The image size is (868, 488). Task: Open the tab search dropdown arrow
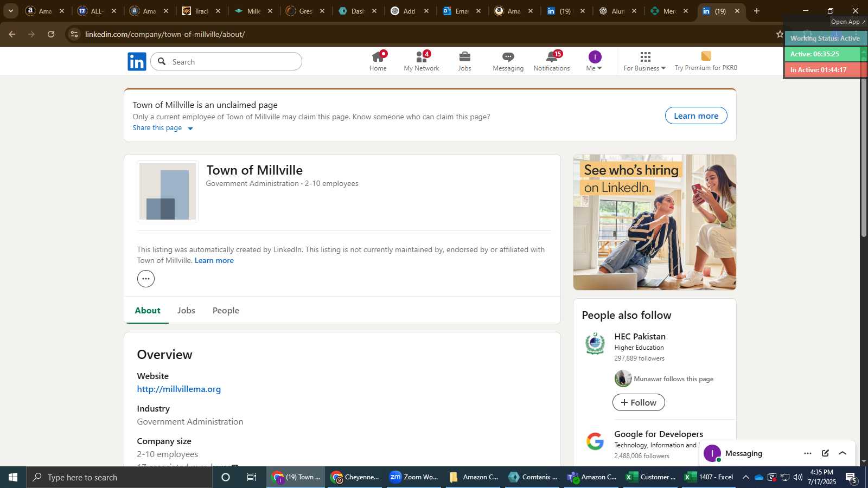coord(10,11)
